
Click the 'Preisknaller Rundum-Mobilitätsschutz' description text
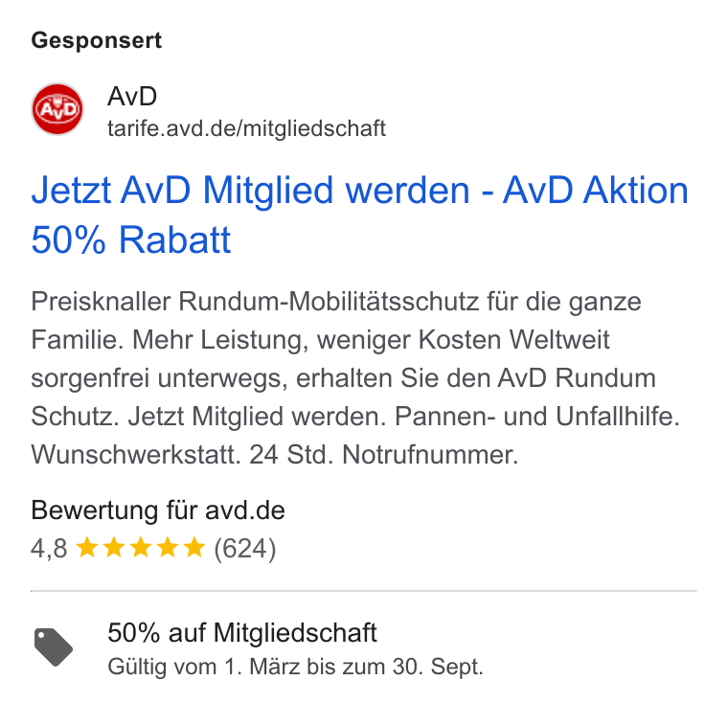tap(255, 302)
